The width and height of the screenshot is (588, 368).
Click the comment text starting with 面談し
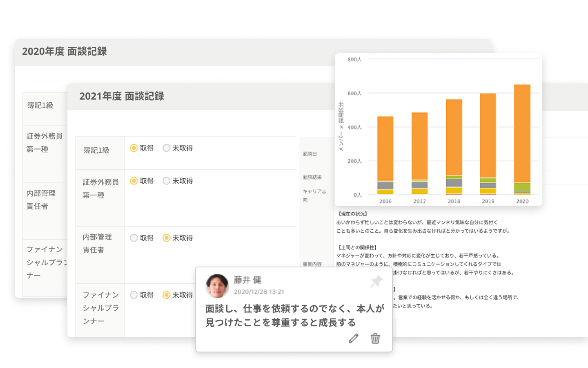294,315
